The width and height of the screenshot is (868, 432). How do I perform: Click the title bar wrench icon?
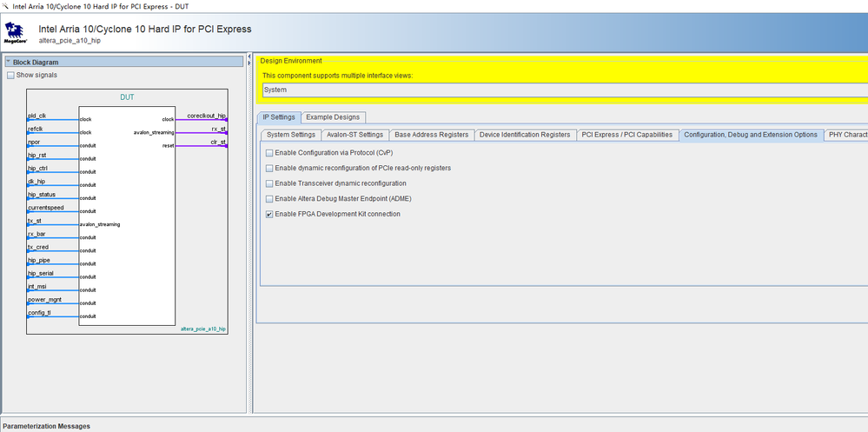(5, 6)
